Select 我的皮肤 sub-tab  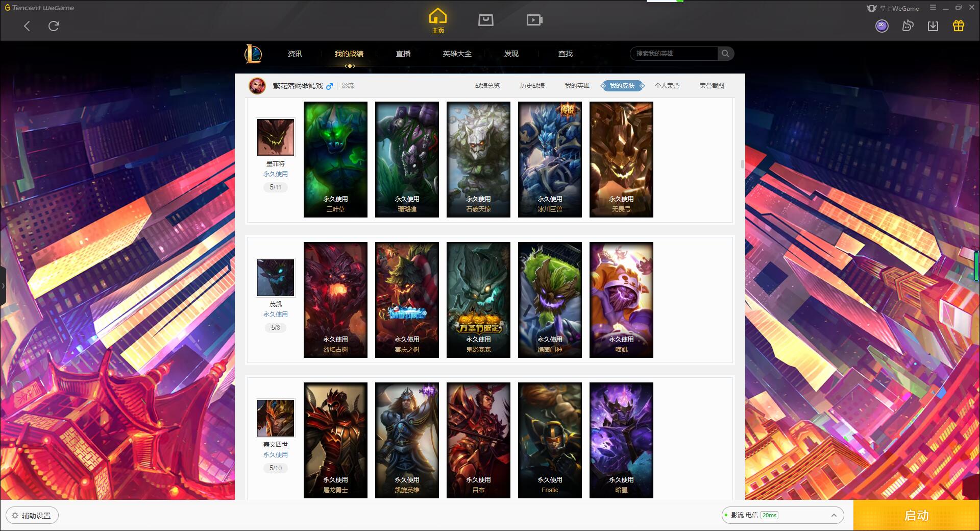point(622,86)
